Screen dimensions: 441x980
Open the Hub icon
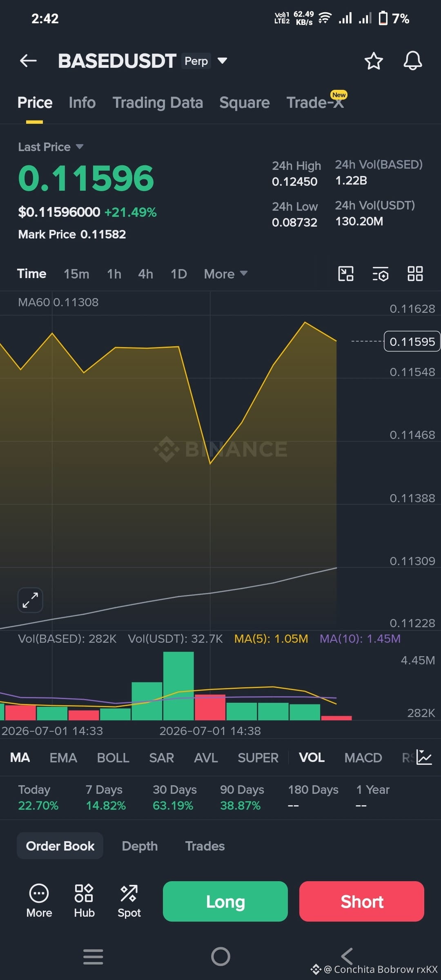[x=84, y=893]
